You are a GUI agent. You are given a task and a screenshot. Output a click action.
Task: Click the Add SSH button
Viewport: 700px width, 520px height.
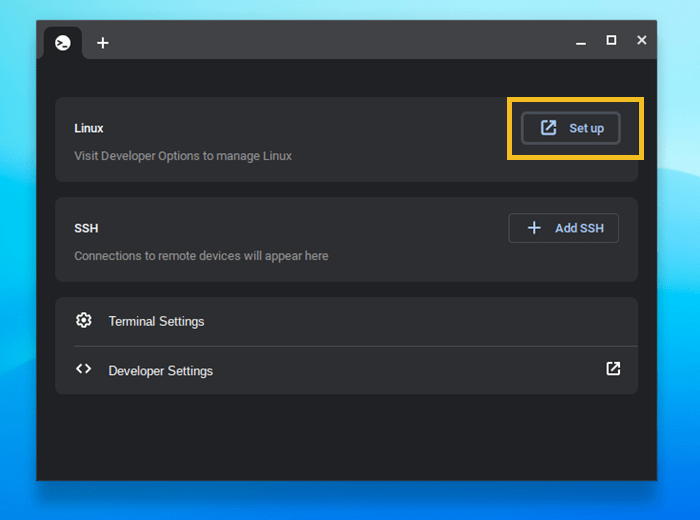(x=563, y=228)
